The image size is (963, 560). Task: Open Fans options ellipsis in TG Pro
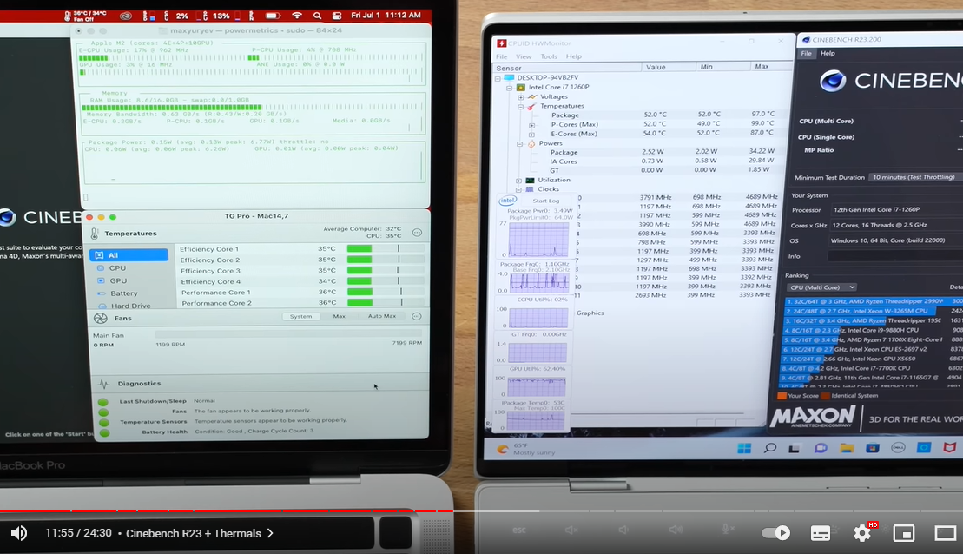(x=417, y=316)
